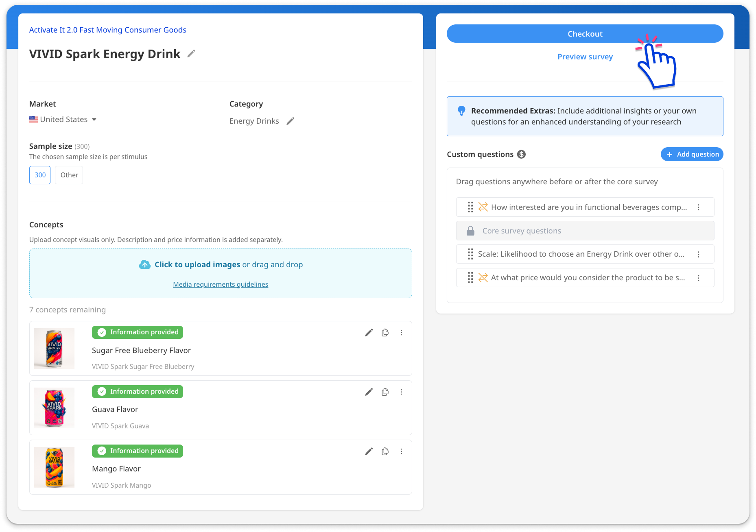Click the Checkout button
This screenshot has height=532, width=756.
pos(585,34)
